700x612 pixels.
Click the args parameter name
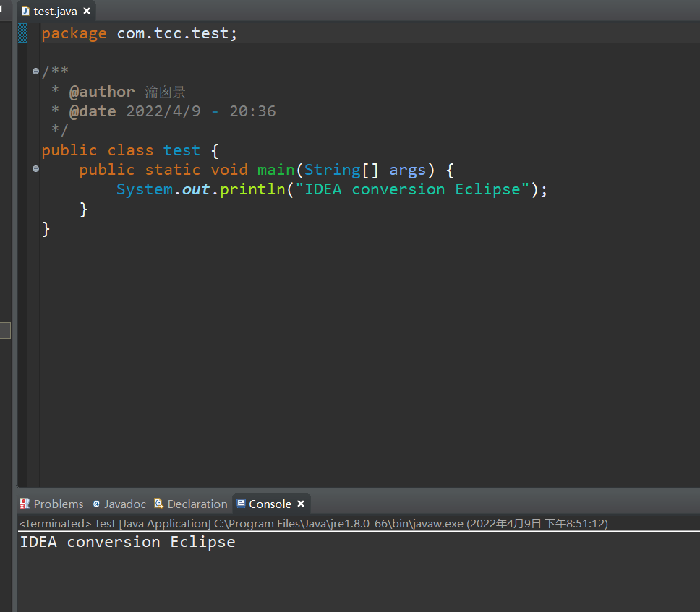coord(407,171)
